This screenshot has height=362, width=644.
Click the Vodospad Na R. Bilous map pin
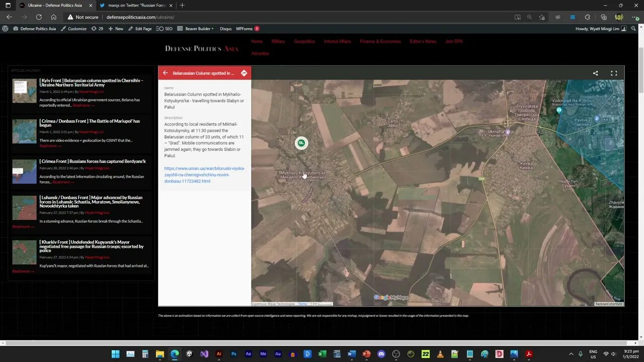[x=558, y=110]
